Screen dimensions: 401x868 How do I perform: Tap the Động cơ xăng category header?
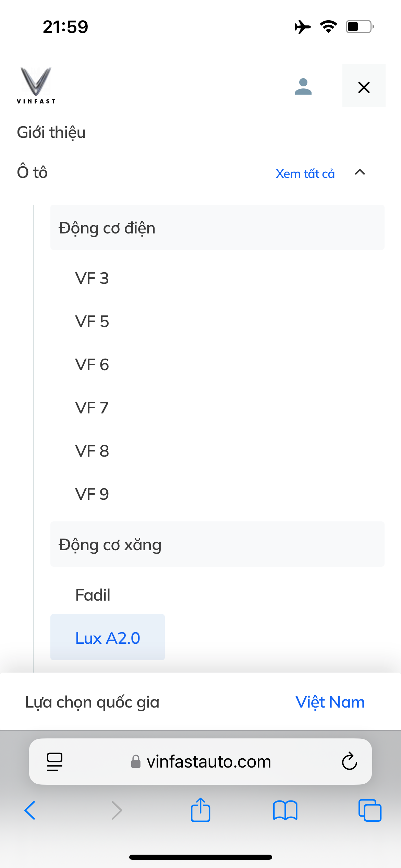217,544
